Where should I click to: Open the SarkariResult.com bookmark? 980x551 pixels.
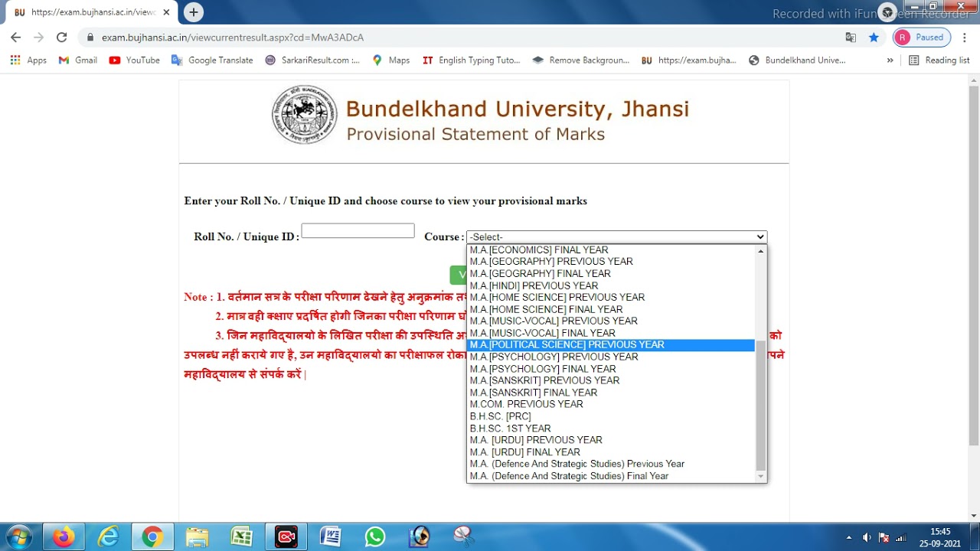(312, 60)
